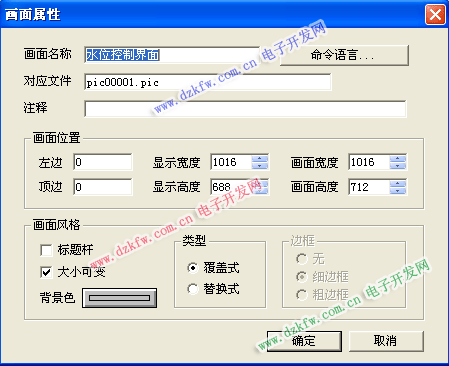449x366 pixels.
Task: Enable the 标题杆 checkbox
Action: [x=46, y=250]
